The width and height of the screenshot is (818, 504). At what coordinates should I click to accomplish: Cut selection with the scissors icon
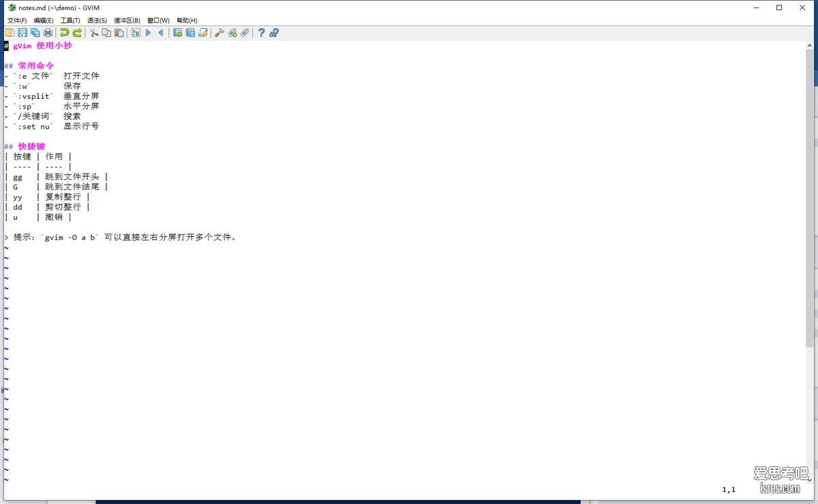[94, 33]
